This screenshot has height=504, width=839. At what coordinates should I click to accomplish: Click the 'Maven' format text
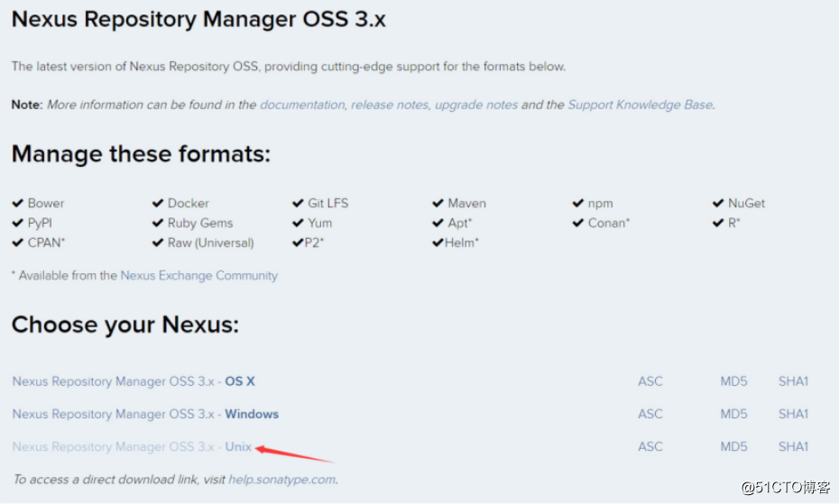(x=467, y=203)
